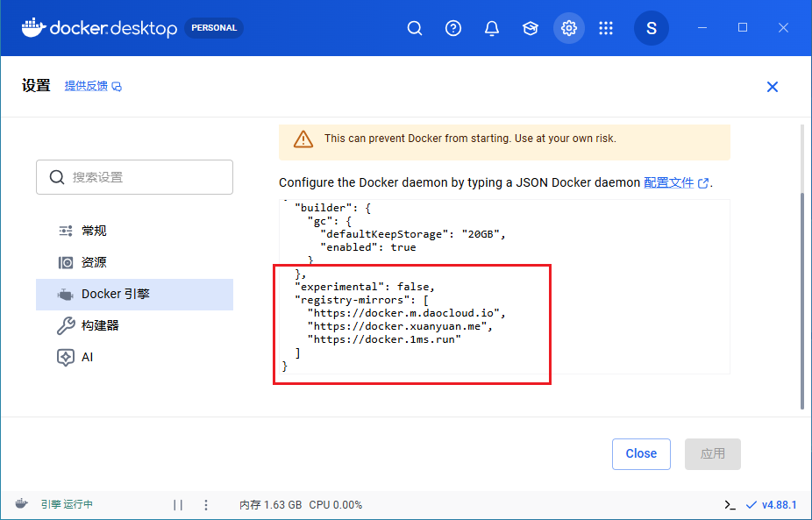Viewport: 812px width, 520px height.
Task: Click the "enabled": true line
Action: (368, 247)
